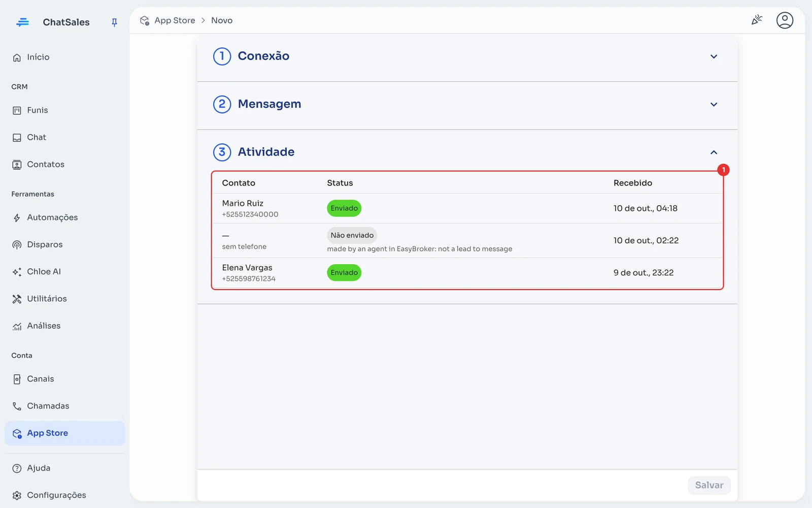The width and height of the screenshot is (812, 508).
Task: Click the Não enviado status badge
Action: (x=352, y=235)
